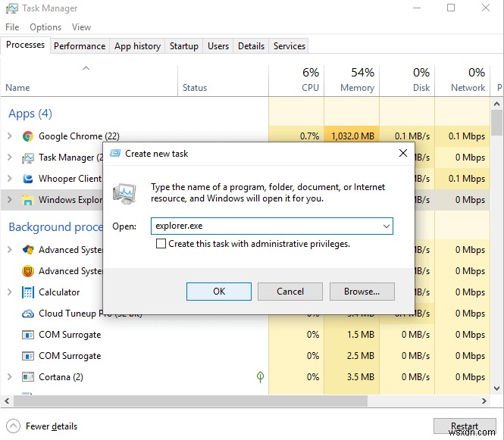Confirm with the OK button
Screen dimensions: 504x440
pos(219,292)
